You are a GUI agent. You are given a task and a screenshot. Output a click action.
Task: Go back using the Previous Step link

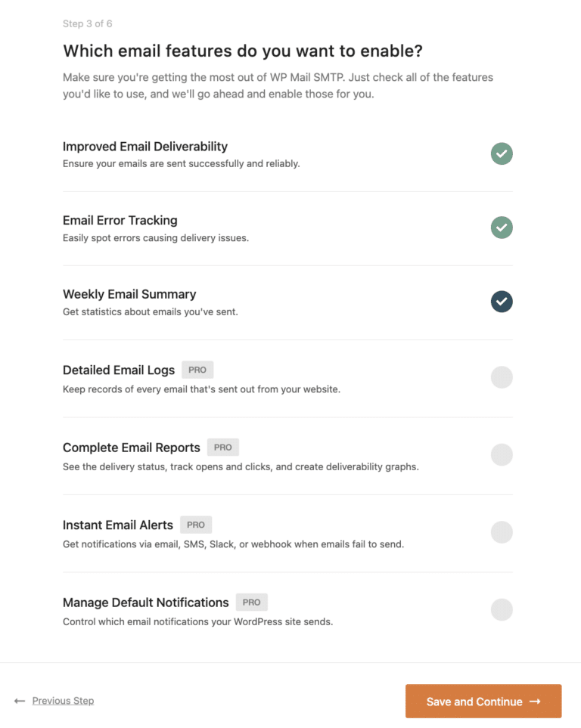[x=63, y=701]
